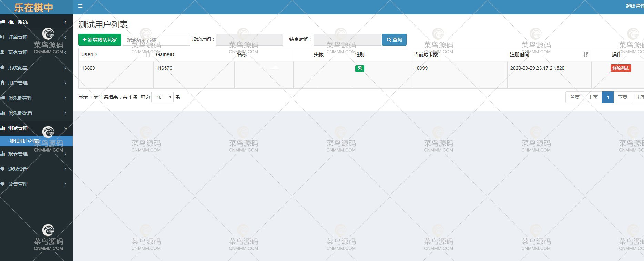Viewport: 644px width, 261px height.
Task: Click the home icon beside 用户管理
Action: [3, 83]
